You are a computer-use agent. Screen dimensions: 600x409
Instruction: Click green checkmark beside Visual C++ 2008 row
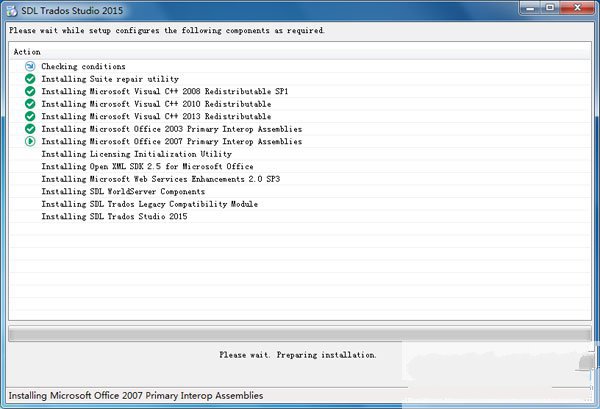tap(30, 91)
